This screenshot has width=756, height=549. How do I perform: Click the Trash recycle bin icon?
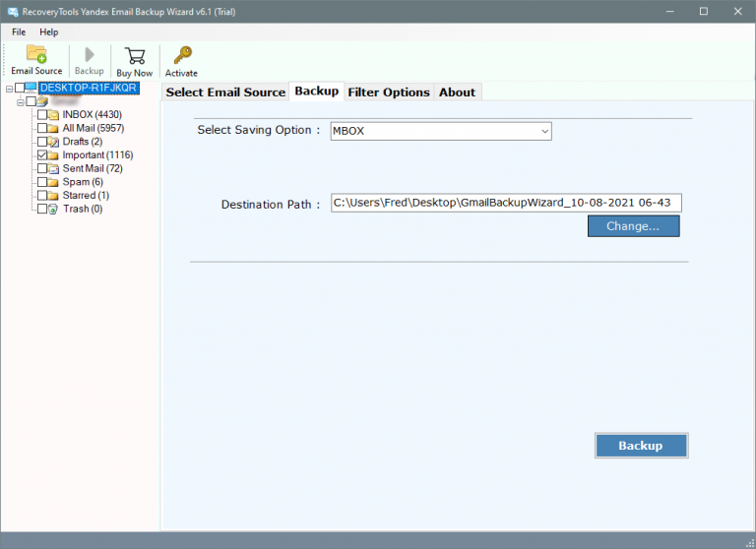coord(53,210)
